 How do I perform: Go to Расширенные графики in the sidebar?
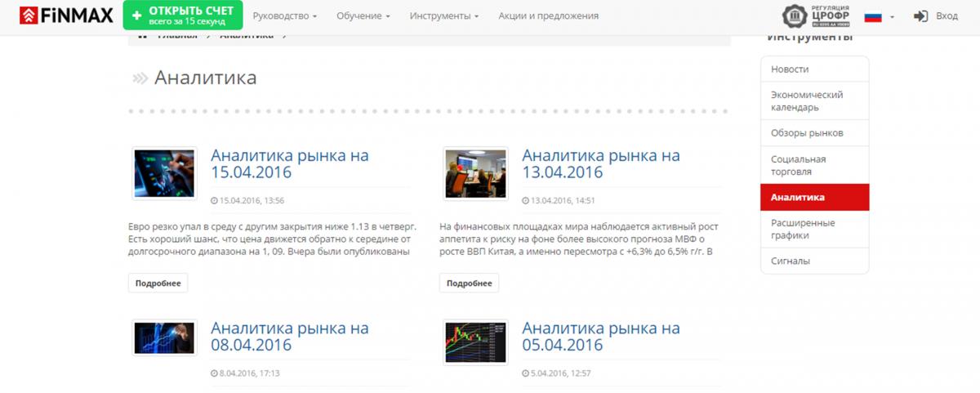[x=803, y=229]
